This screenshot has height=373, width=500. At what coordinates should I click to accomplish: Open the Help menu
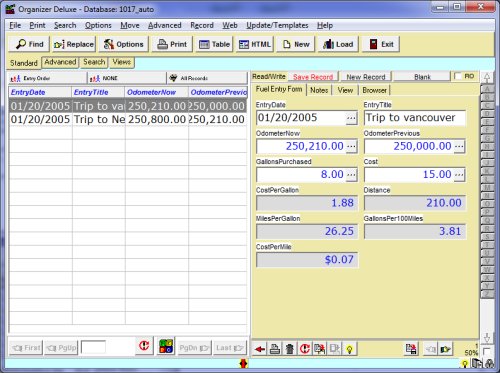pos(325,25)
